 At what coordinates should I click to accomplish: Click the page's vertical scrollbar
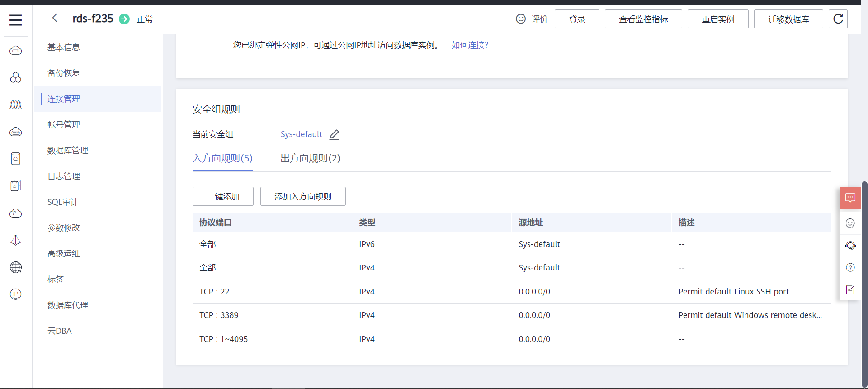point(864,284)
